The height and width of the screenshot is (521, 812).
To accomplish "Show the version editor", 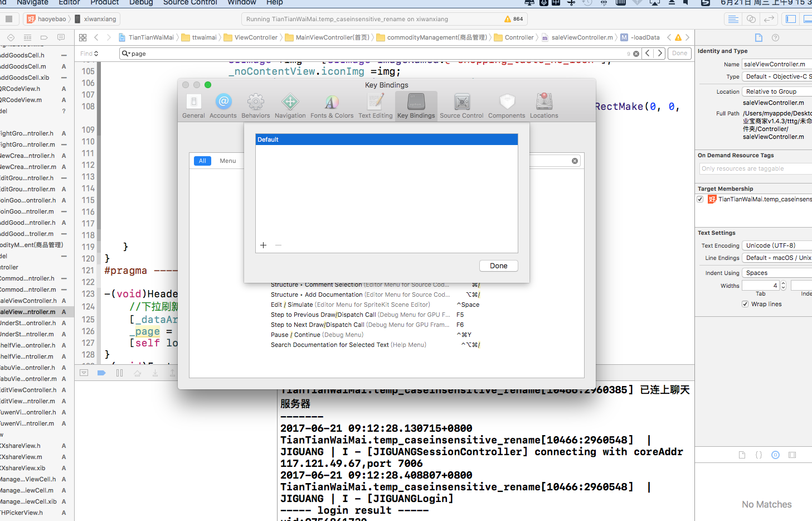I will coord(769,19).
